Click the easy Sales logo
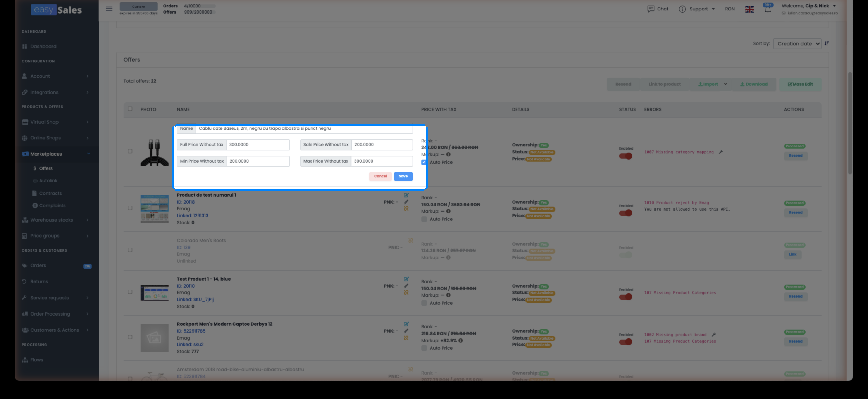Viewport: 868px width, 399px height. pos(56,10)
